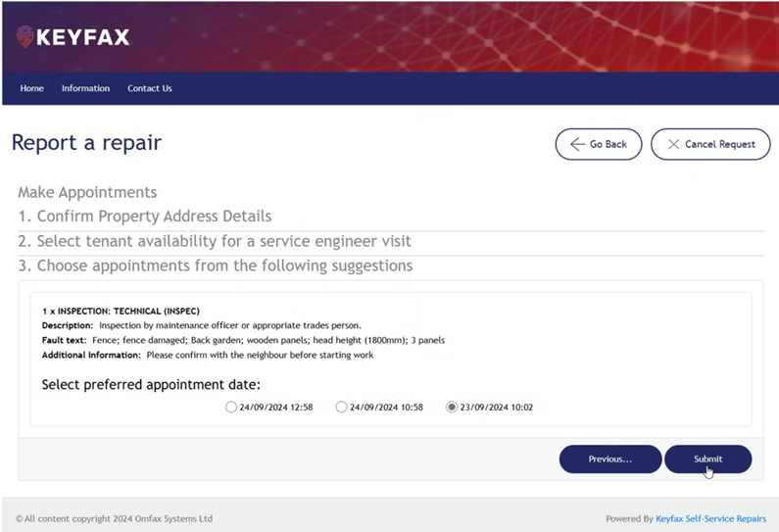The image size is (779, 532).
Task: Click the KEYFAX wordmark in the header
Action: [x=82, y=38]
